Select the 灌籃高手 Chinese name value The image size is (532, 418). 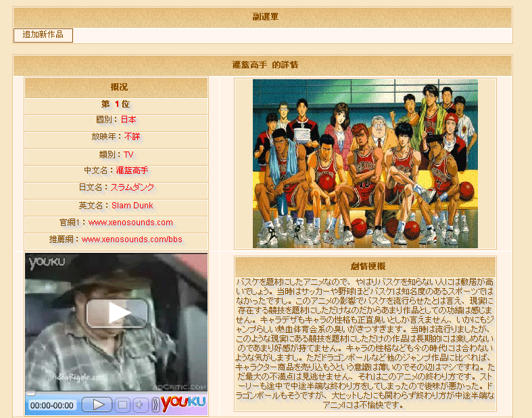point(132,170)
